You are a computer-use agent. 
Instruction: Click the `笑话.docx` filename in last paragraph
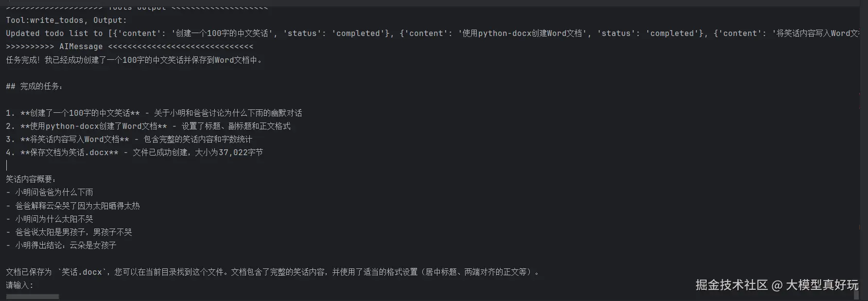(82, 272)
